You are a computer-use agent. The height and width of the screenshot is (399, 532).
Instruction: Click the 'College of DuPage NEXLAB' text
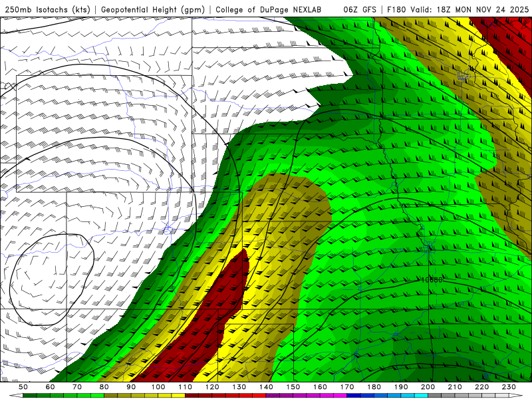[x=269, y=9]
